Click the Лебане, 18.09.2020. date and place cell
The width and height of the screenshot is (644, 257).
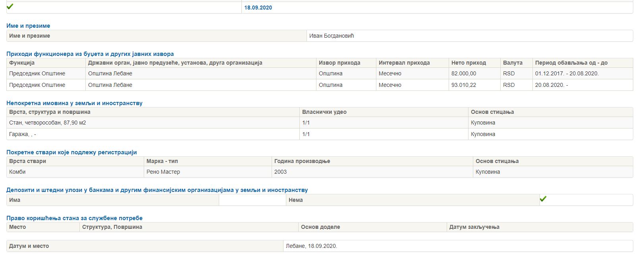point(311,246)
